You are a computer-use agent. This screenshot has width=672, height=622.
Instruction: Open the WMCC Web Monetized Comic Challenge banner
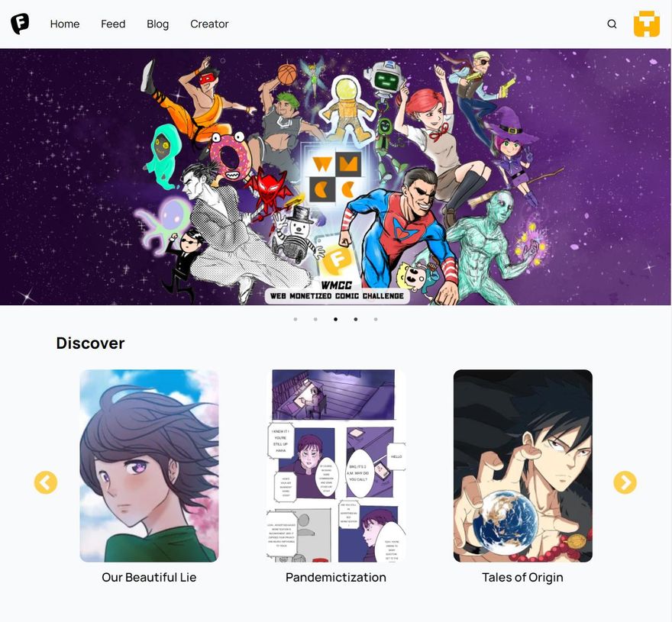click(x=335, y=176)
